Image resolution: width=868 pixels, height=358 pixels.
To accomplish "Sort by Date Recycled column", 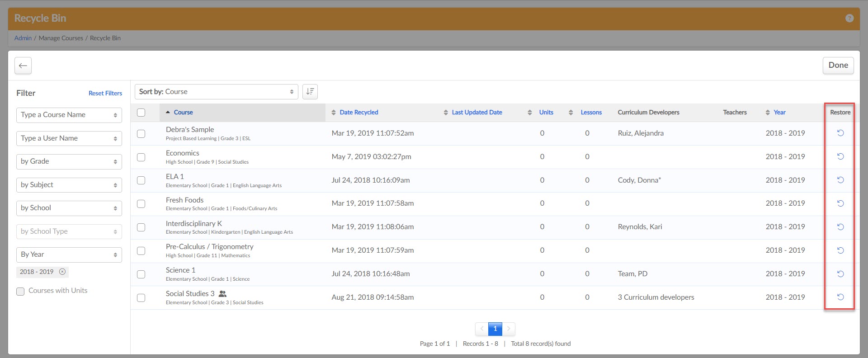I will pyautogui.click(x=359, y=113).
